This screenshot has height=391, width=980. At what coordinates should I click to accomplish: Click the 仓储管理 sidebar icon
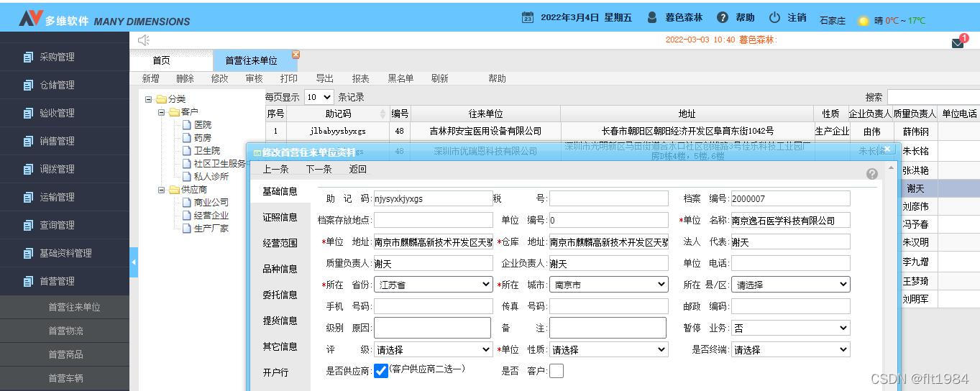(28, 85)
